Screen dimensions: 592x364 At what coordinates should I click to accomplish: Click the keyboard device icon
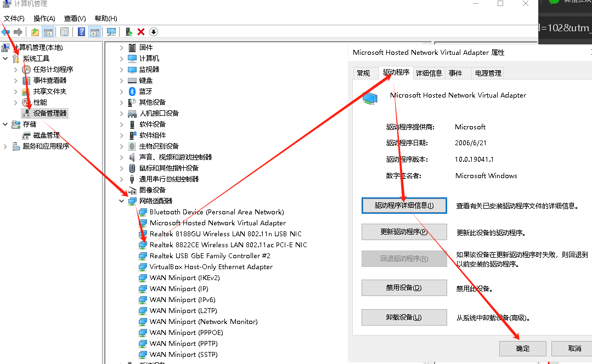pyautogui.click(x=132, y=81)
